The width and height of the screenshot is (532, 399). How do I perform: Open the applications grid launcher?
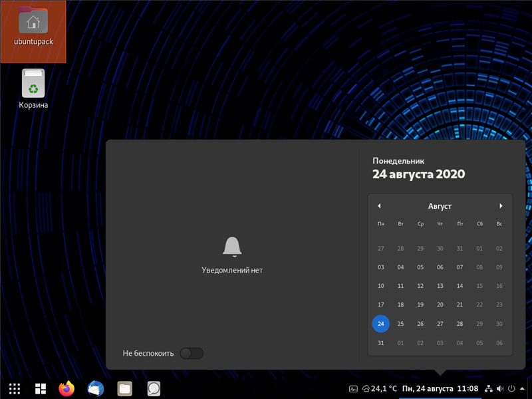click(x=15, y=388)
